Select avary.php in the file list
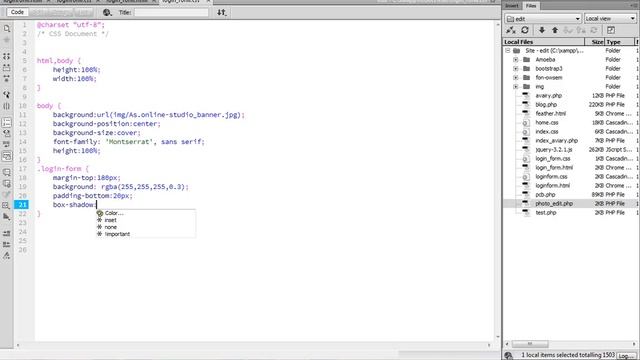 [x=549, y=96]
